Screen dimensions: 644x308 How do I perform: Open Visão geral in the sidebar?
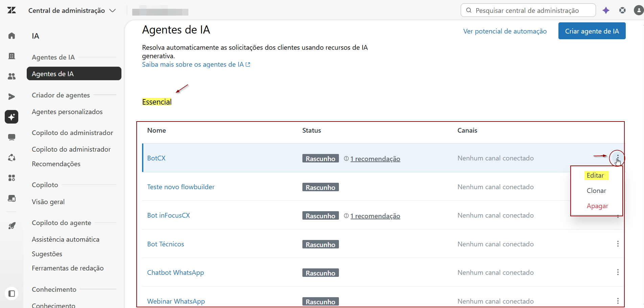[x=48, y=202]
